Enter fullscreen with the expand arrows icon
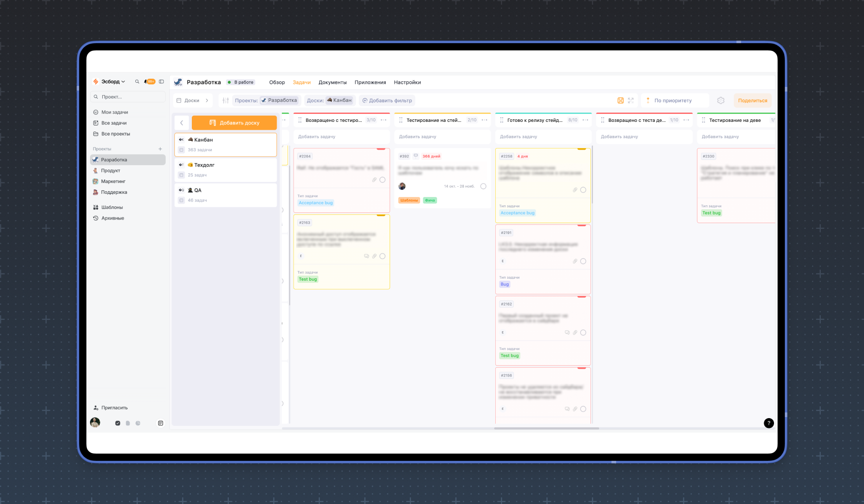864x504 pixels. click(631, 101)
